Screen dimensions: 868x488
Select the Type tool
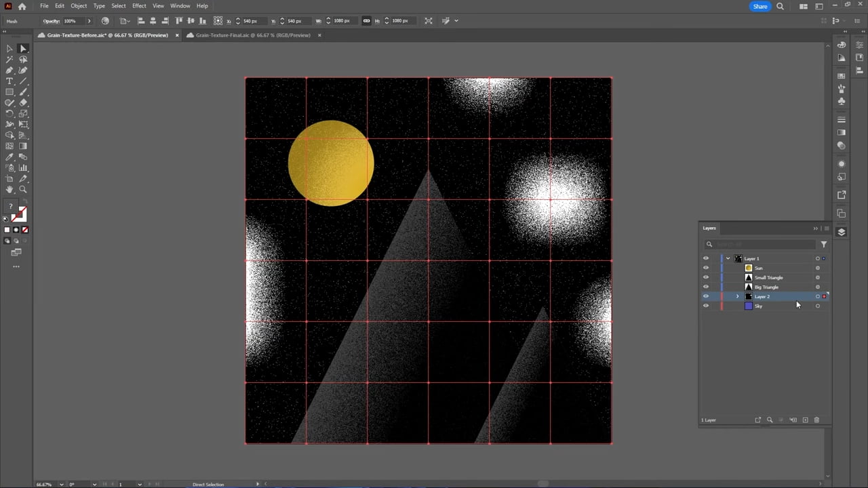pos(9,81)
